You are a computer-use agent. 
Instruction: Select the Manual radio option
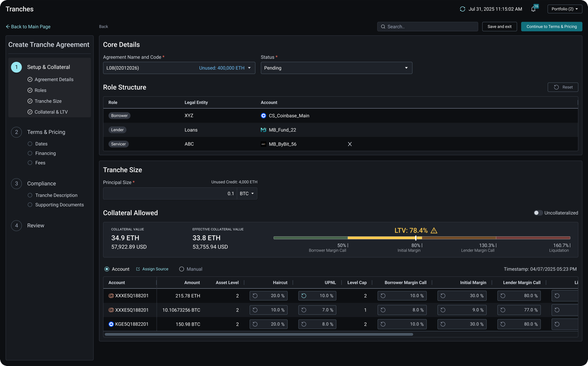(x=181, y=269)
